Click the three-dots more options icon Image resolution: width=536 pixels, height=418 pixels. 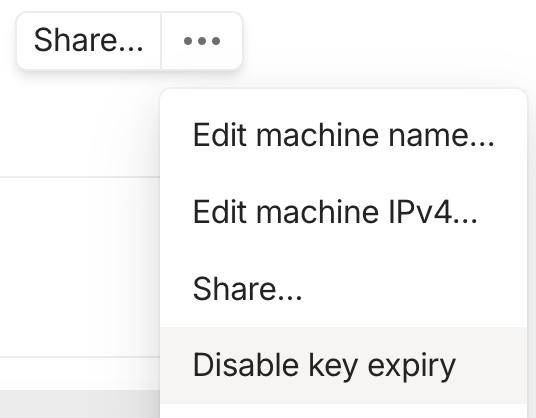click(x=202, y=41)
